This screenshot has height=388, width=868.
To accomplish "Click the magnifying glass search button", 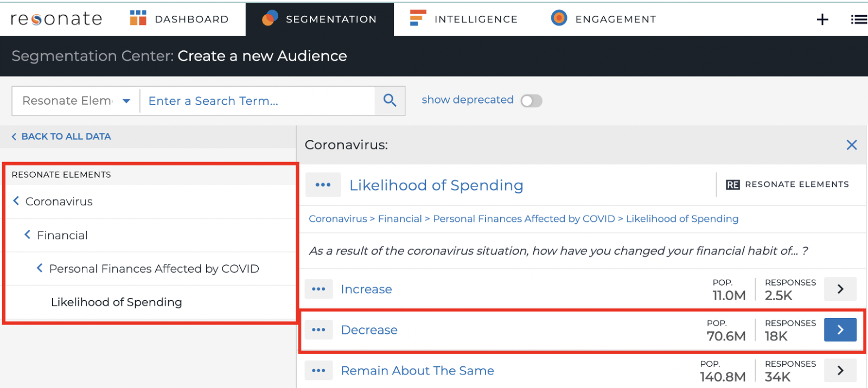I will [x=390, y=101].
